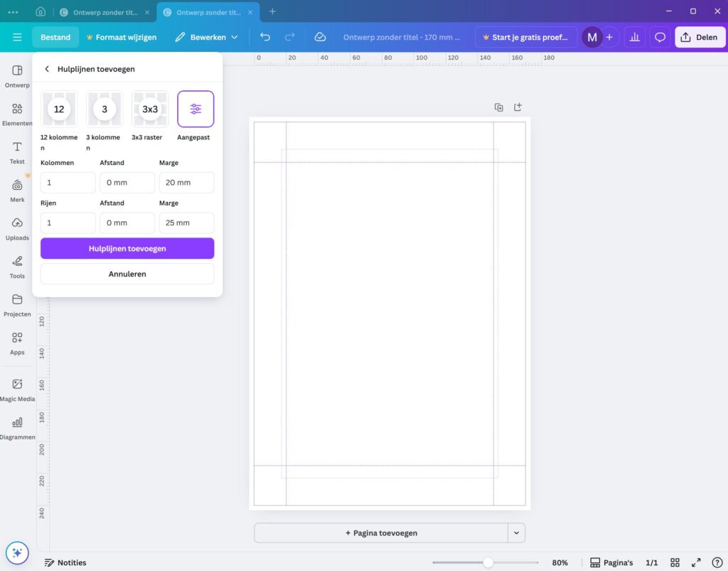The width and height of the screenshot is (728, 571).
Task: Open the Canva AI assistant sparkle button
Action: [17, 553]
